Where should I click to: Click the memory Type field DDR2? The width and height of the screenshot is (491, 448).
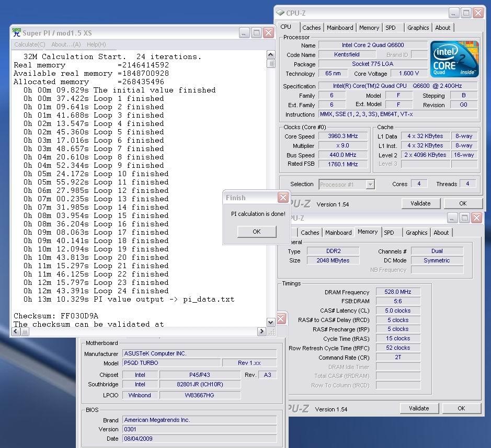[333, 251]
